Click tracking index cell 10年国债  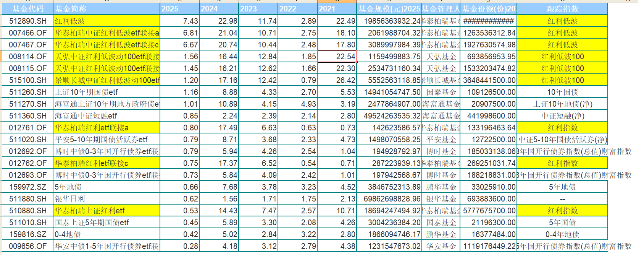pos(562,92)
